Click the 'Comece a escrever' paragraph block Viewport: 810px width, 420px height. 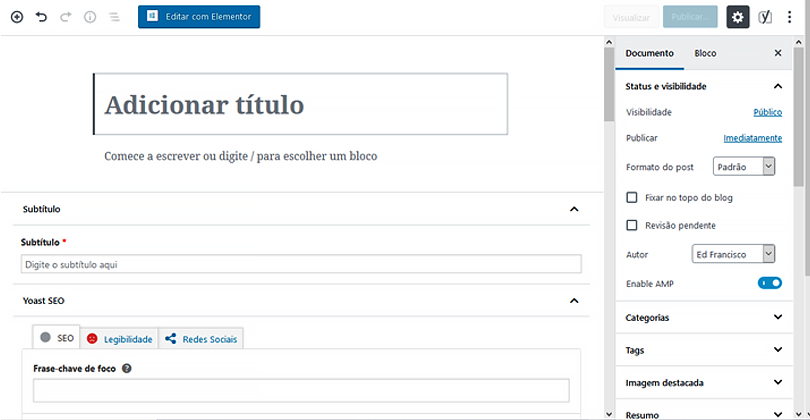point(241,156)
